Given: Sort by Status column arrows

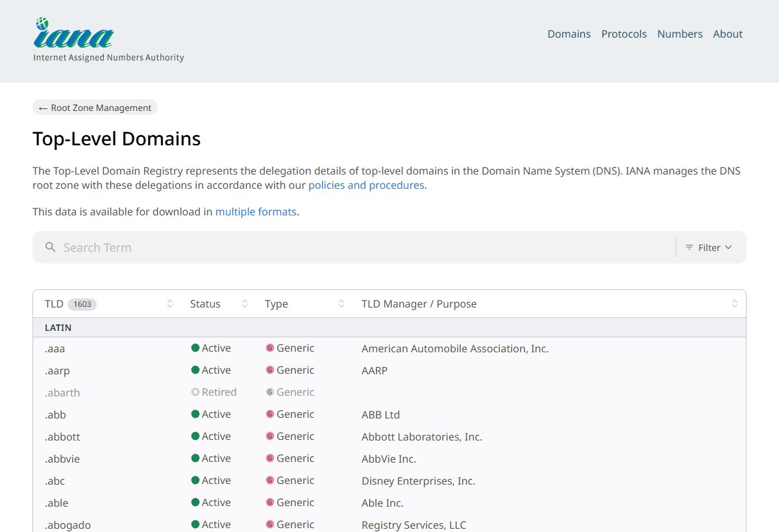Looking at the screenshot, I should (x=245, y=304).
